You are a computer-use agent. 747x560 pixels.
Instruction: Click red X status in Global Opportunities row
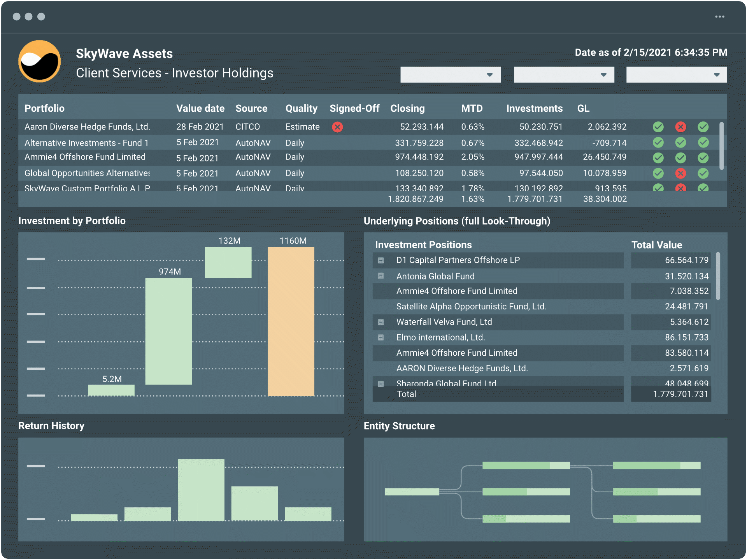tap(680, 173)
